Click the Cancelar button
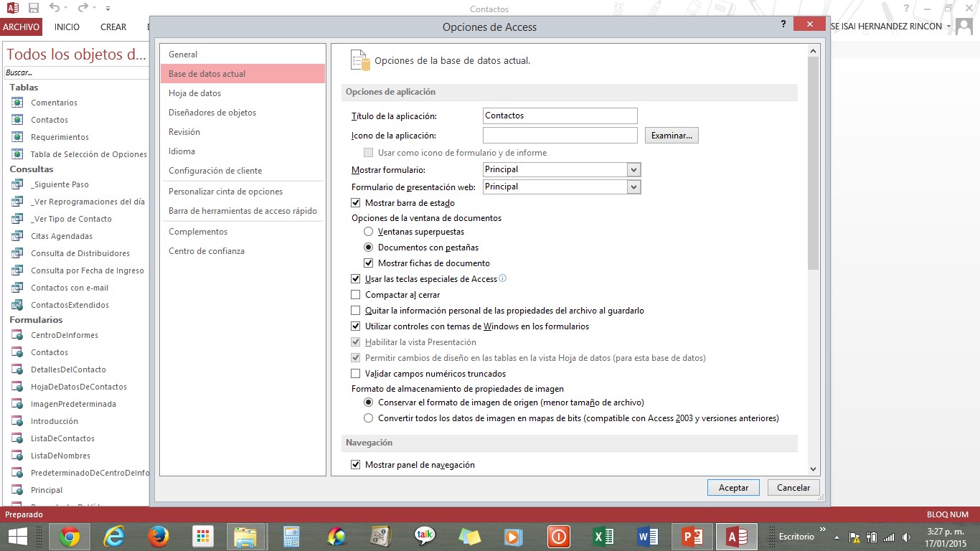The height and width of the screenshot is (551, 980). point(793,487)
